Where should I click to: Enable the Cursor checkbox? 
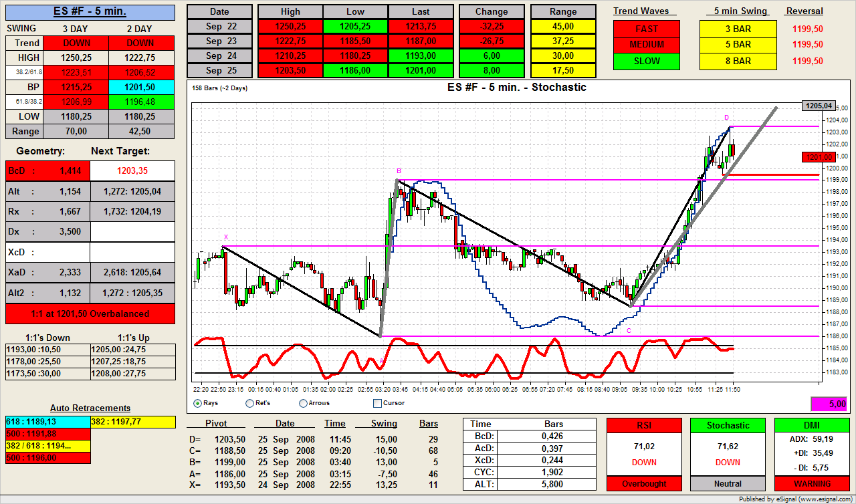(x=377, y=403)
